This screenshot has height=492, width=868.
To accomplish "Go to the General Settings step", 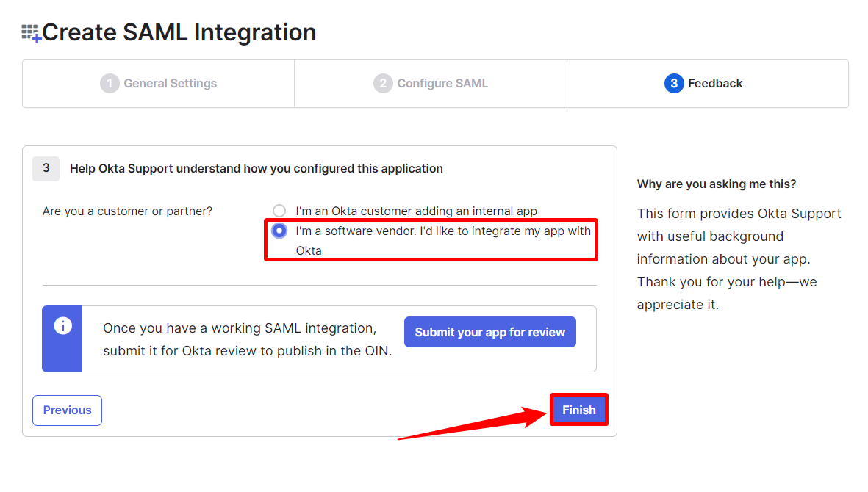I will click(x=170, y=84).
